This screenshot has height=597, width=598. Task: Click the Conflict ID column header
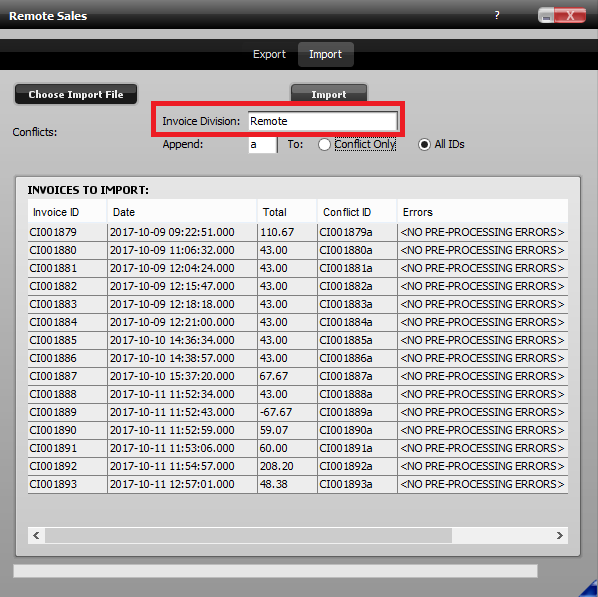pos(357,212)
